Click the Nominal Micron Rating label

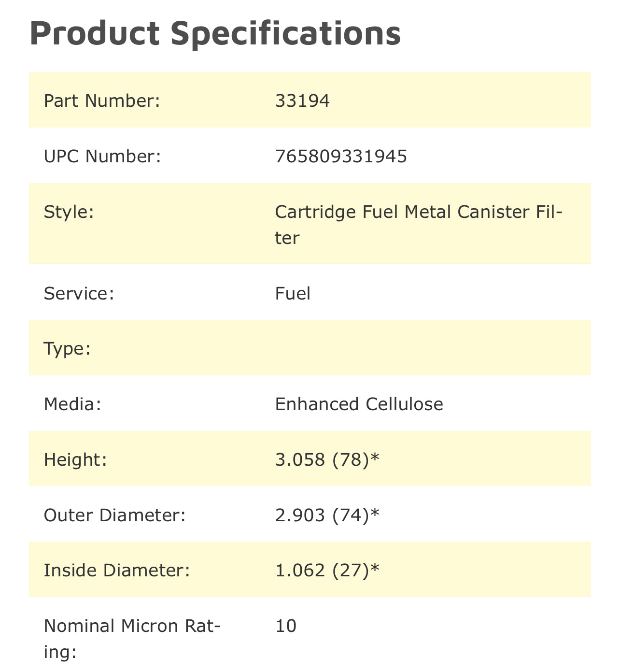coord(132,638)
